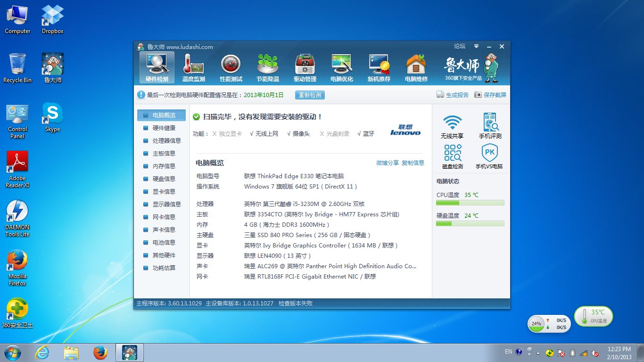Open the 无线共享 WiFi sharing icon
Screen dimensions: 644x362
(452, 126)
